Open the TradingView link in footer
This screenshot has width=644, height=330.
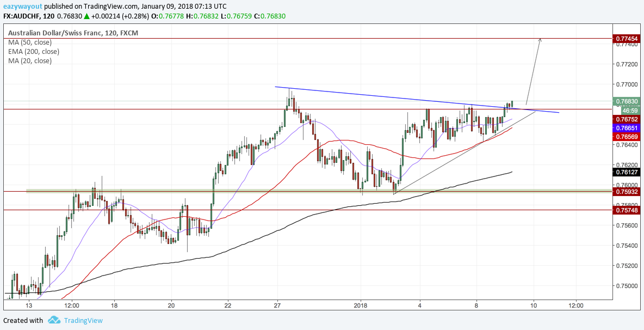pos(83,320)
